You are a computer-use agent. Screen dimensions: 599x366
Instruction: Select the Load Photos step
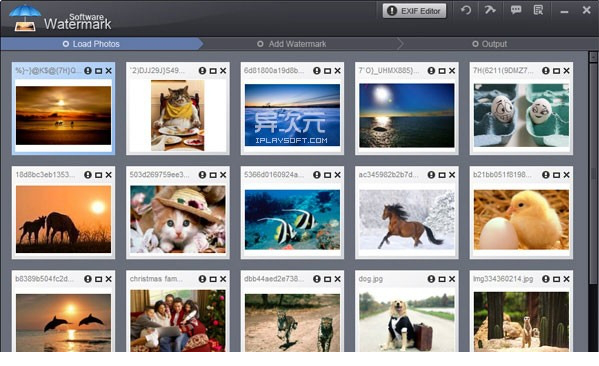(x=92, y=44)
